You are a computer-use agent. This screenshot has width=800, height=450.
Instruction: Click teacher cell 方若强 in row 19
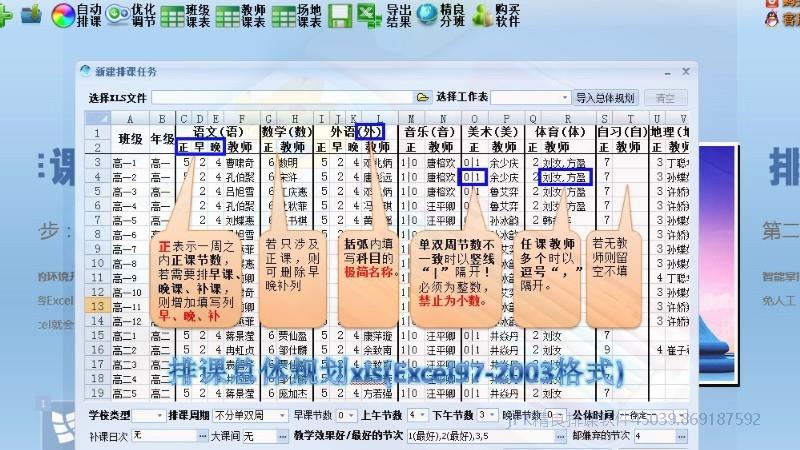click(378, 393)
